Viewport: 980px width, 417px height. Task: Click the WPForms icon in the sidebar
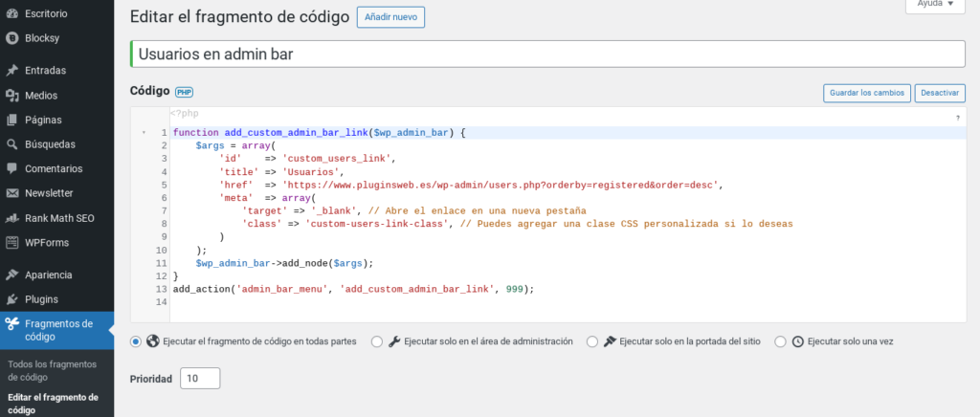point(11,242)
